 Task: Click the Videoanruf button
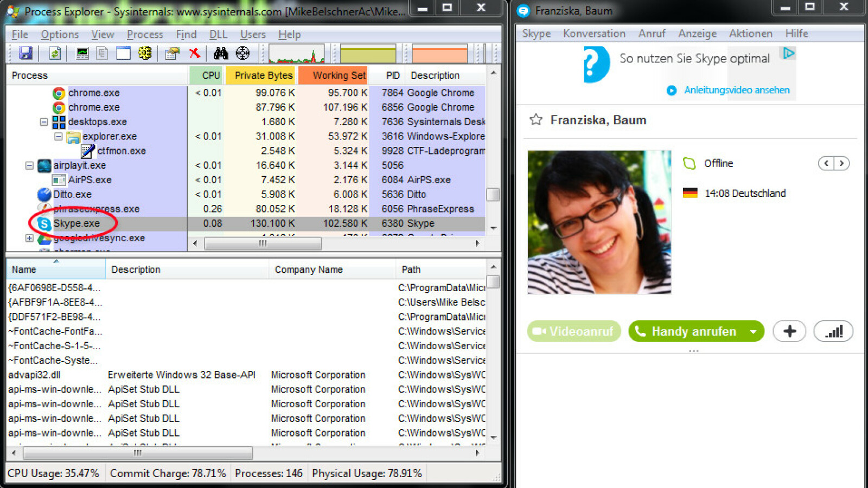tap(573, 331)
